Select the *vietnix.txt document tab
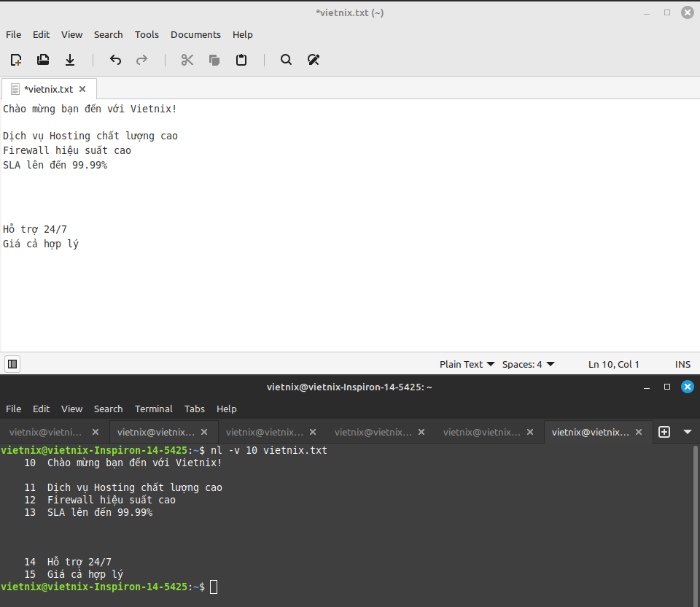700x607 pixels. click(x=48, y=89)
